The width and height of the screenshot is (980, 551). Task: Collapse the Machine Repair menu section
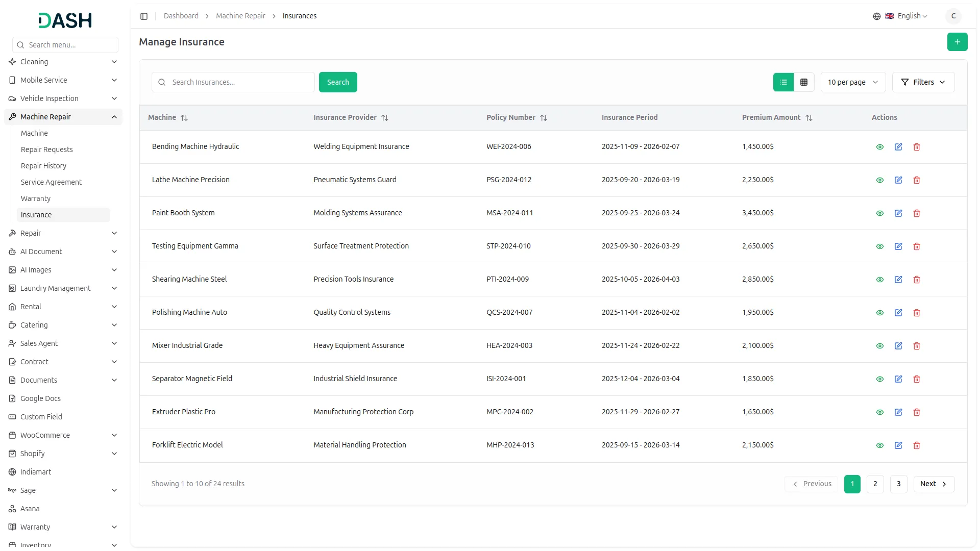pos(63,117)
